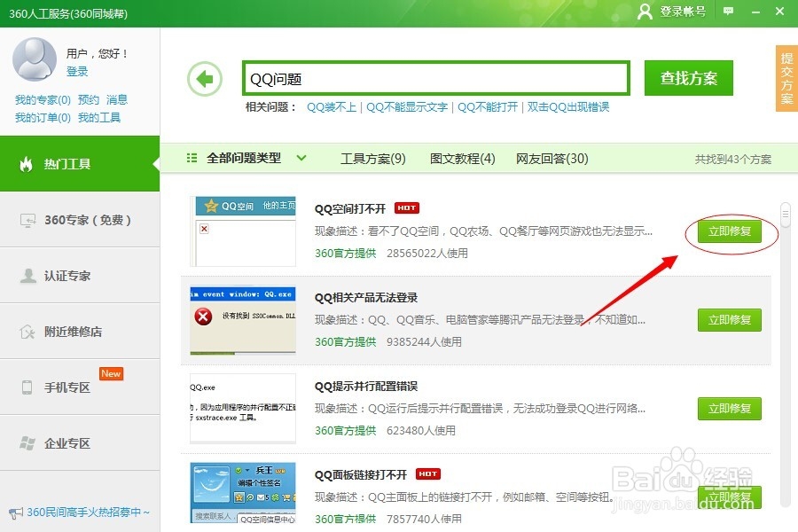Viewport: 798px width, 532px height.
Task: Switch to the 图文教程(4) tab
Action: pyautogui.click(x=462, y=159)
